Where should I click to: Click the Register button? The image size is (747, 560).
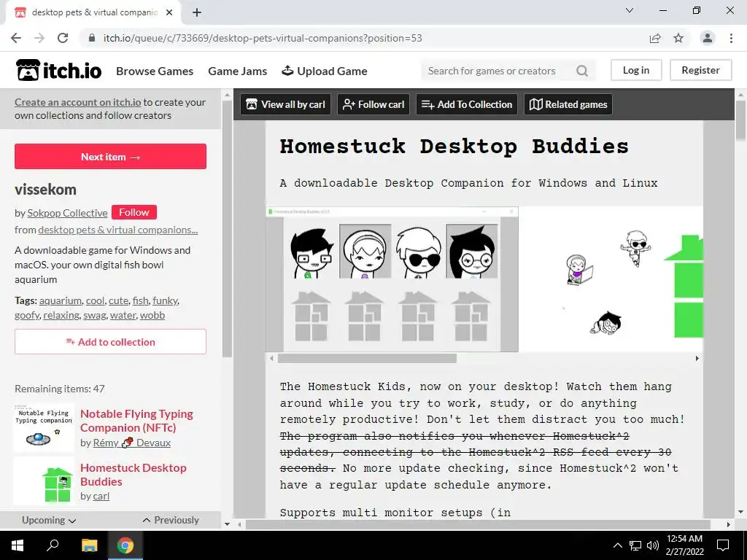(700, 70)
